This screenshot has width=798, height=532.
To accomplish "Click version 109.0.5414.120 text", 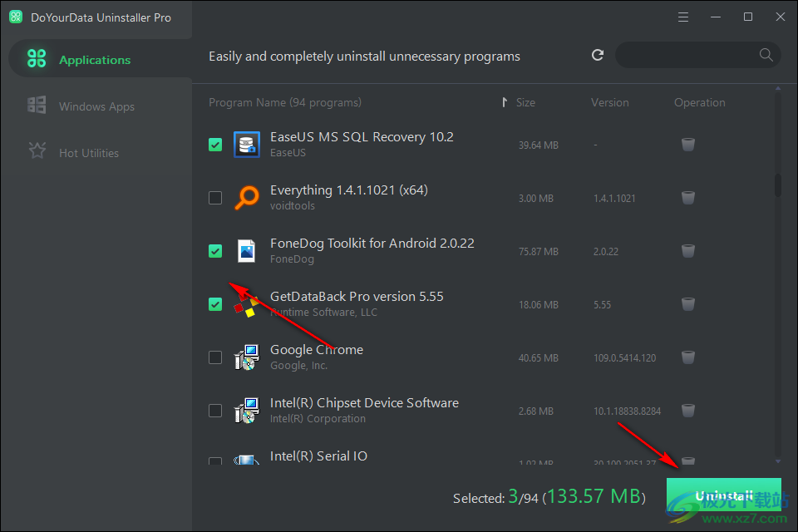I will (x=624, y=358).
